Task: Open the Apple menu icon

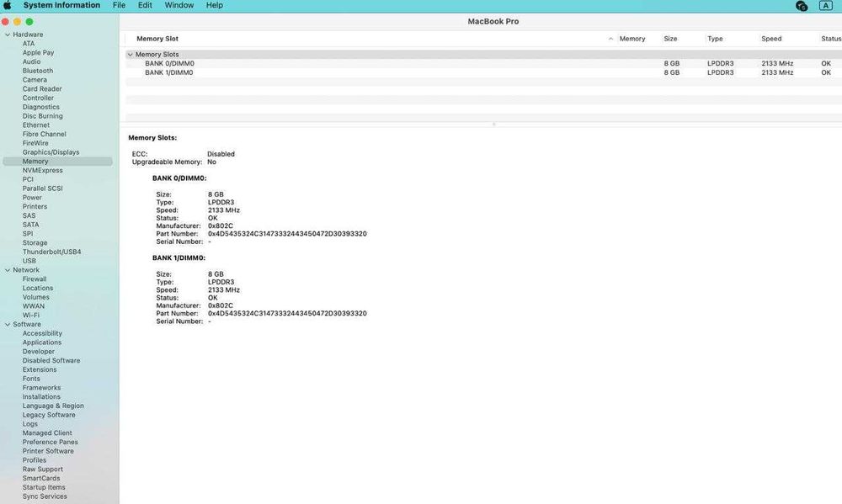Action: tap(8, 5)
